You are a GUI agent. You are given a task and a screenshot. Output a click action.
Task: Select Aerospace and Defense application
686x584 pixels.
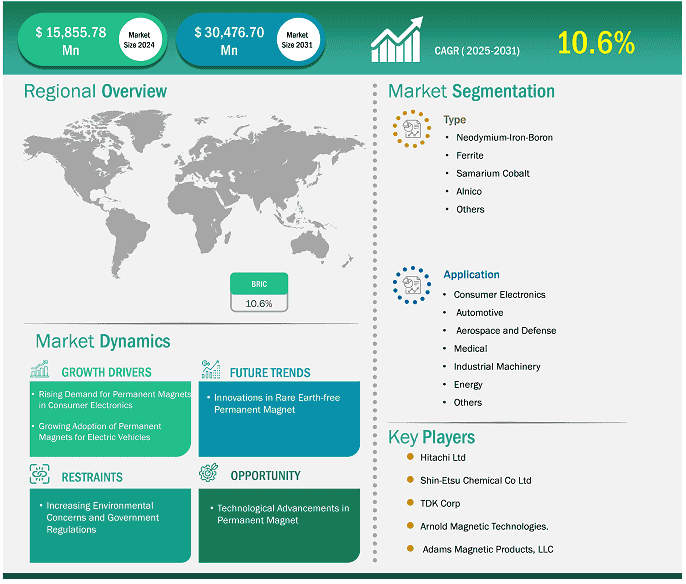pyautogui.click(x=506, y=330)
